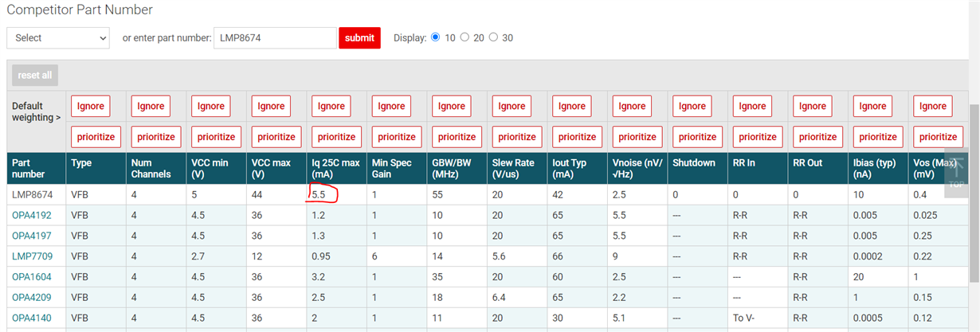Click the LMP8674 part number cell

36,194
